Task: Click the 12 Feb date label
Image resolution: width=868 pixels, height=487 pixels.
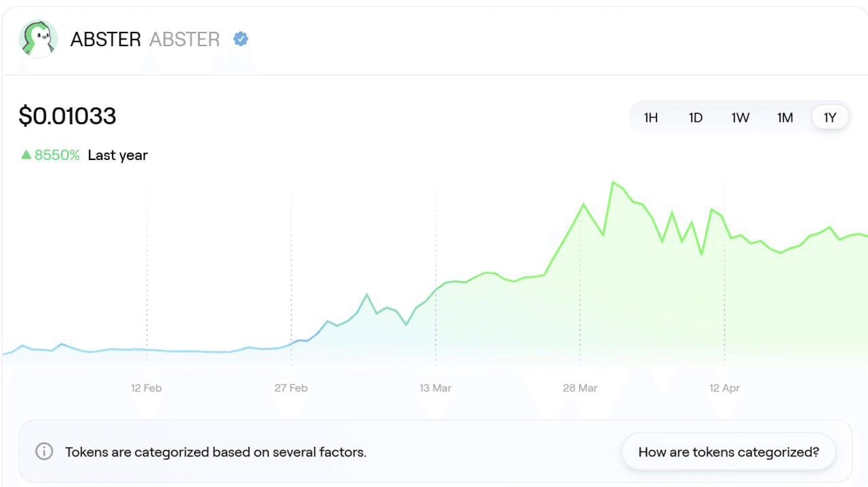Action: coord(146,388)
